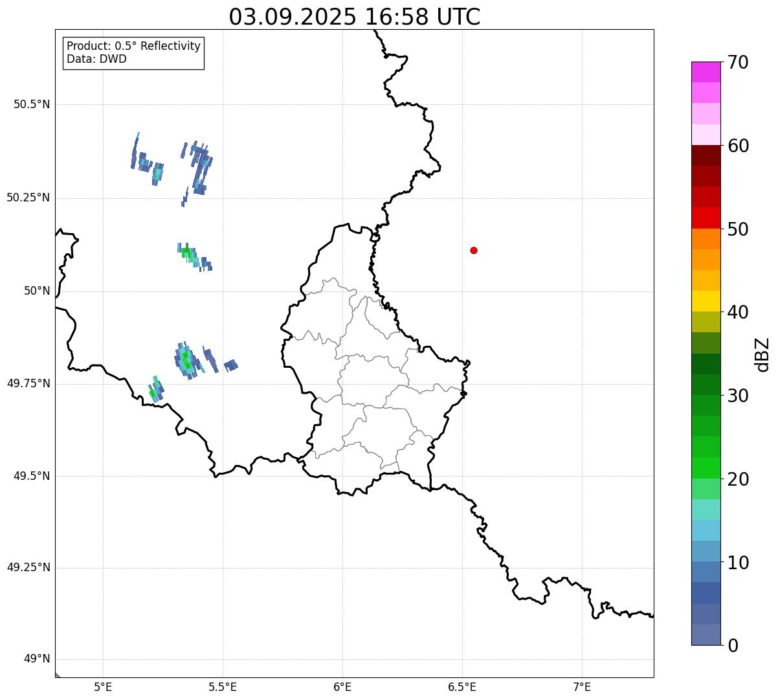Select the 49.25°N latitude label
This screenshot has width=778, height=700.
tap(28, 567)
